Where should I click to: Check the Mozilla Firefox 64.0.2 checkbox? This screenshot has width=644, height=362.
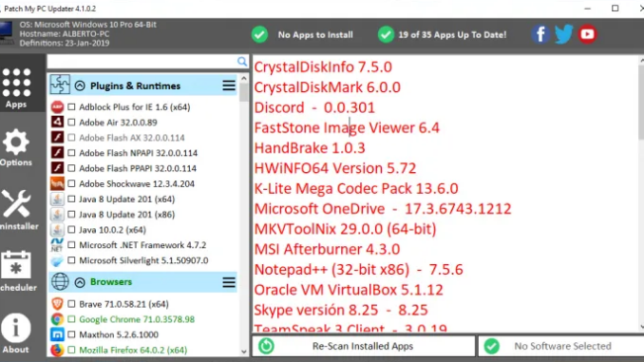pos(71,350)
